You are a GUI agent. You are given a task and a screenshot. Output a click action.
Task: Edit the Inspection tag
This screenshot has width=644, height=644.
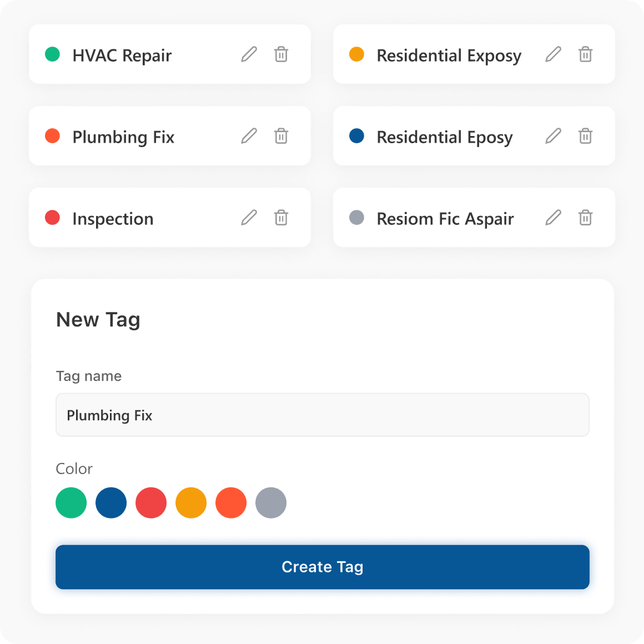point(249,218)
